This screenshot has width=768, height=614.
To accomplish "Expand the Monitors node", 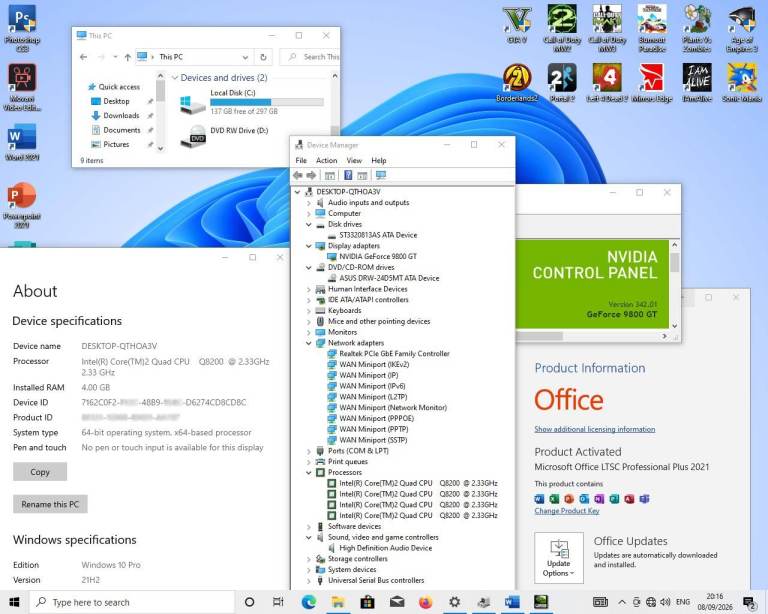I will [x=309, y=332].
